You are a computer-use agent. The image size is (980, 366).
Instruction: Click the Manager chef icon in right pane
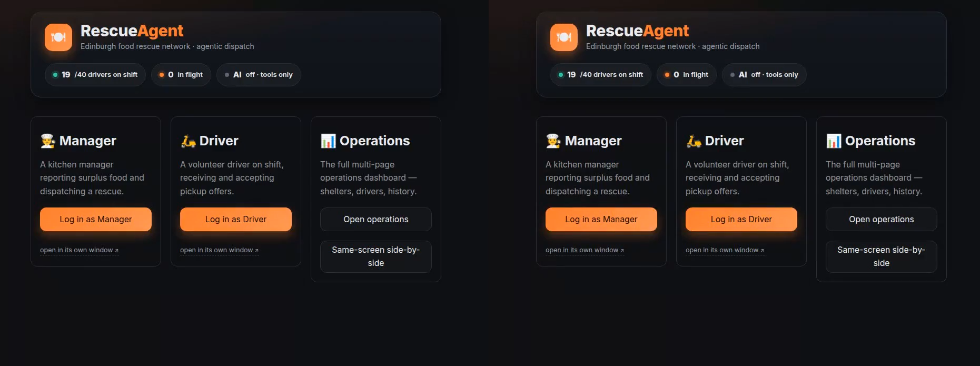553,141
